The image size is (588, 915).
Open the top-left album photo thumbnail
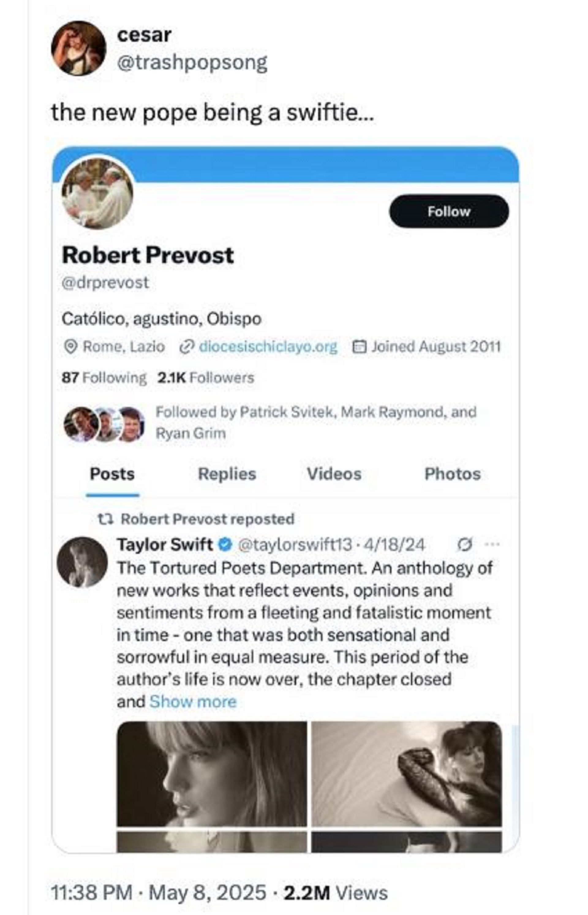click(x=212, y=774)
